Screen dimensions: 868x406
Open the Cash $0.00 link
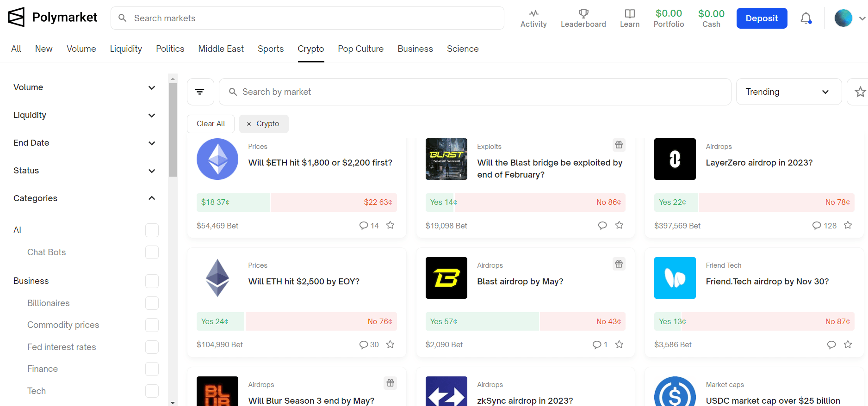pos(711,18)
